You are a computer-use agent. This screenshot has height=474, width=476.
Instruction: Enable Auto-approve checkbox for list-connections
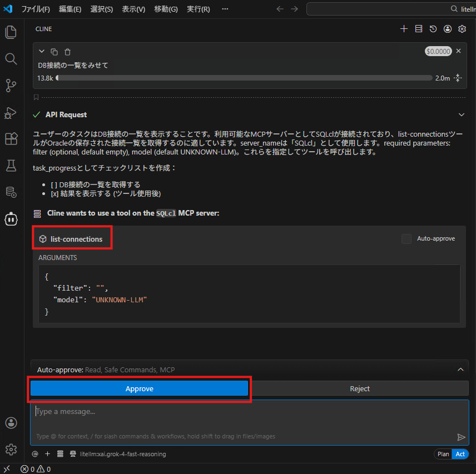pyautogui.click(x=406, y=239)
